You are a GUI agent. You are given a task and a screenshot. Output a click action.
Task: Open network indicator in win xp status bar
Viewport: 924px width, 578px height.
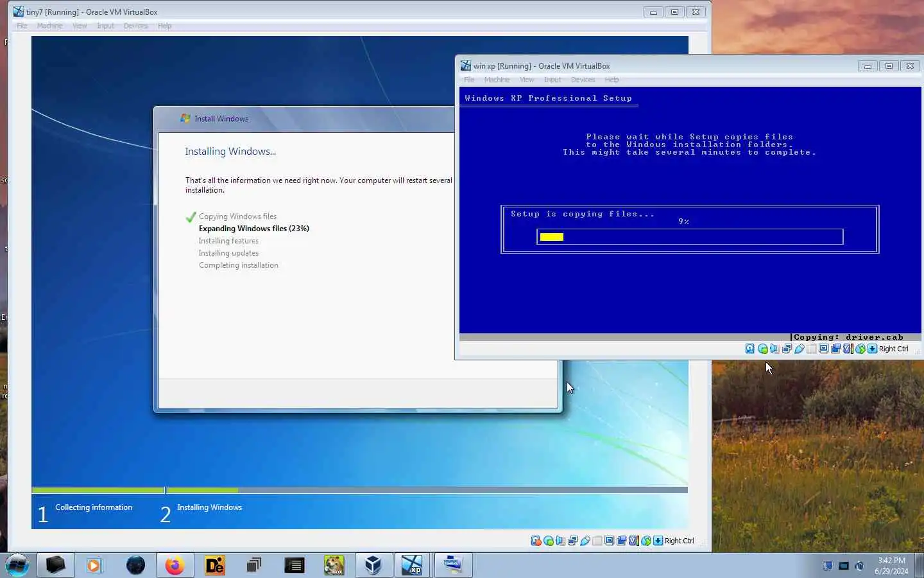(x=787, y=349)
